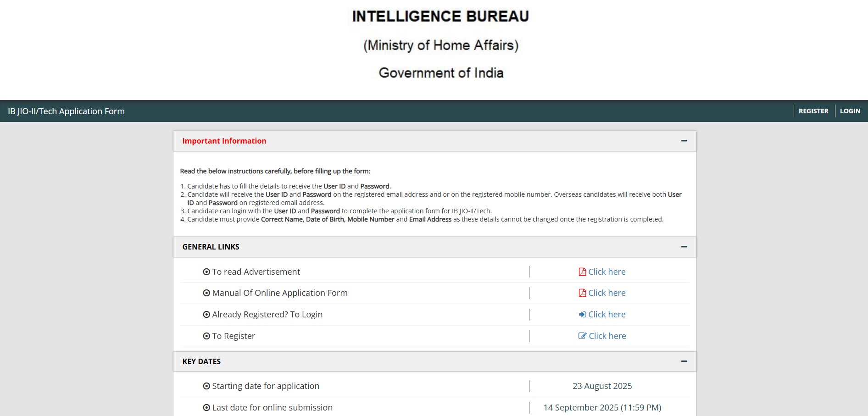Click the PDF icon in Advertisement row
This screenshot has width=868, height=416.
pyautogui.click(x=582, y=272)
